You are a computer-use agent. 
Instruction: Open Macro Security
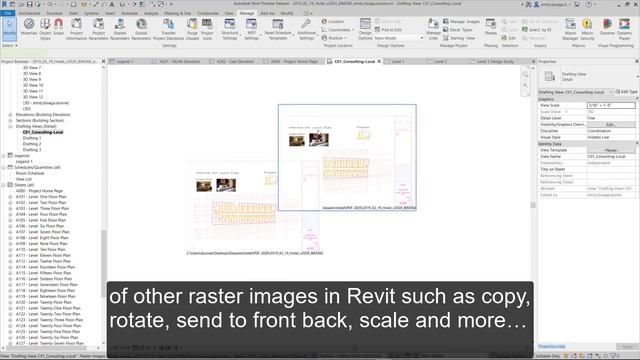[x=587, y=29]
